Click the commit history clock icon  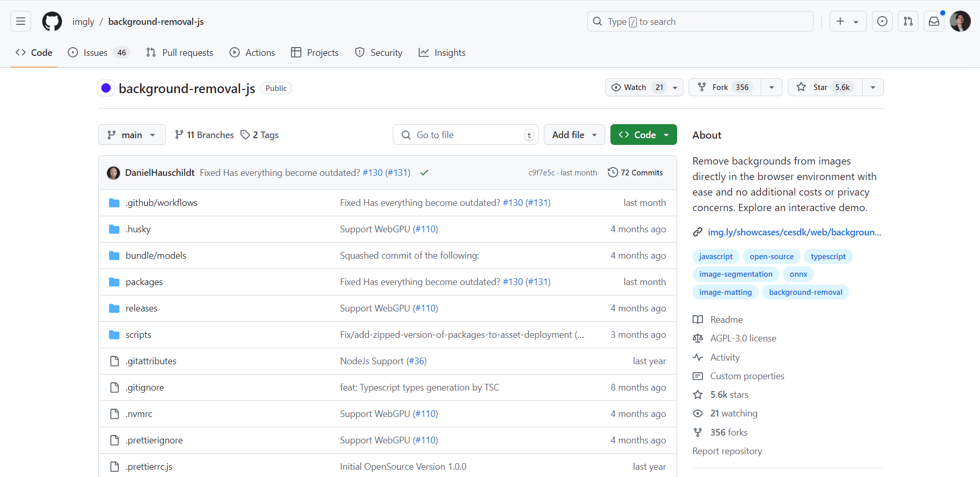(613, 172)
